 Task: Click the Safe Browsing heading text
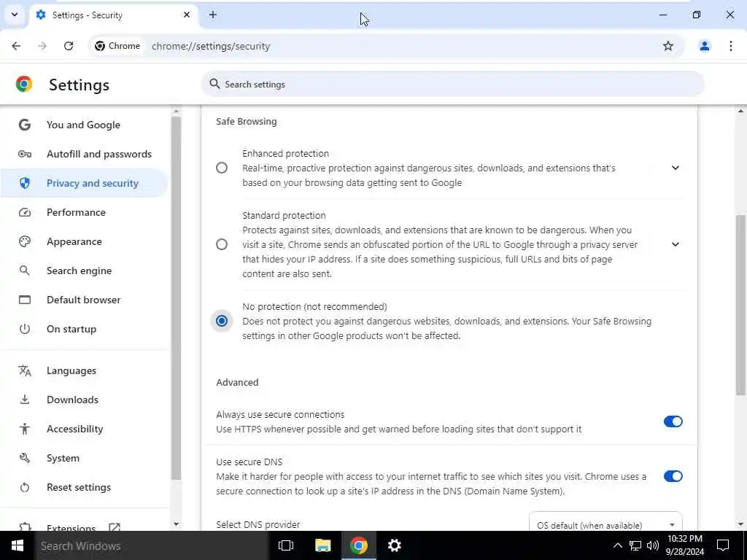[247, 122]
